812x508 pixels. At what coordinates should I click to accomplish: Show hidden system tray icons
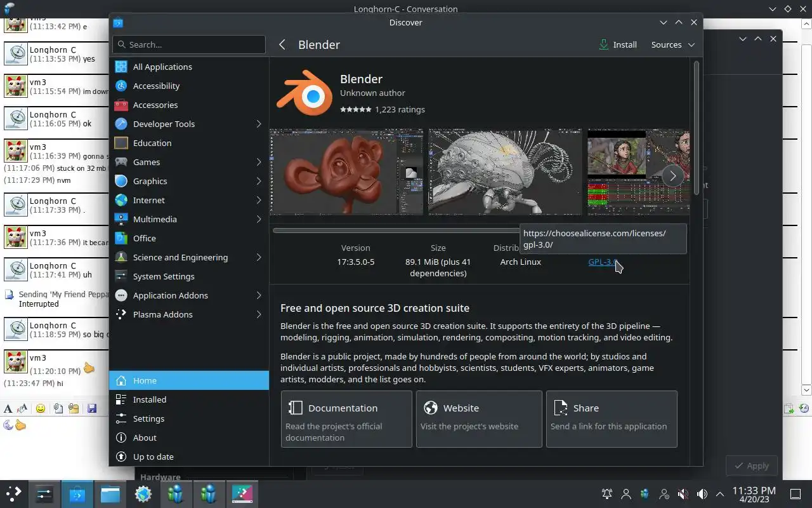click(720, 493)
